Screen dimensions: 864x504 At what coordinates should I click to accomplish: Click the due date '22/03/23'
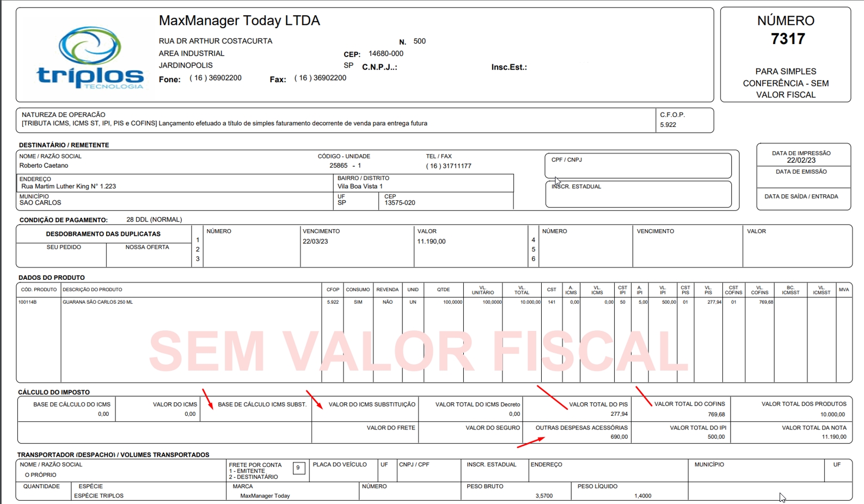tap(315, 241)
